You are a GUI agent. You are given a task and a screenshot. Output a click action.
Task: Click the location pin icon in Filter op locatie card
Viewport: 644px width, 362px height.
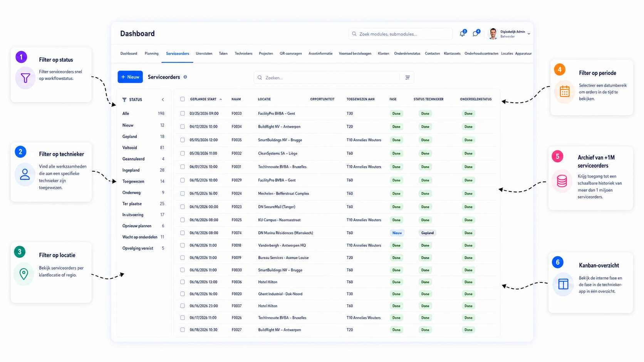coord(24,274)
